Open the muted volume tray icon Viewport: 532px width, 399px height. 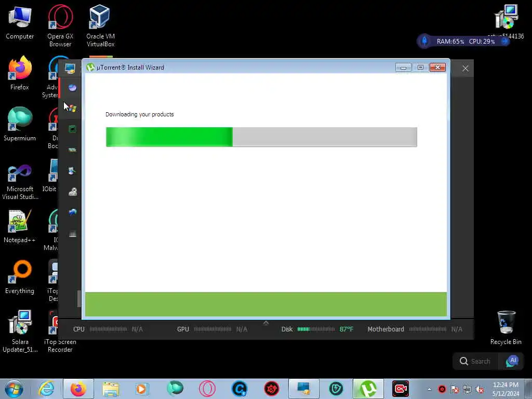[x=480, y=389]
